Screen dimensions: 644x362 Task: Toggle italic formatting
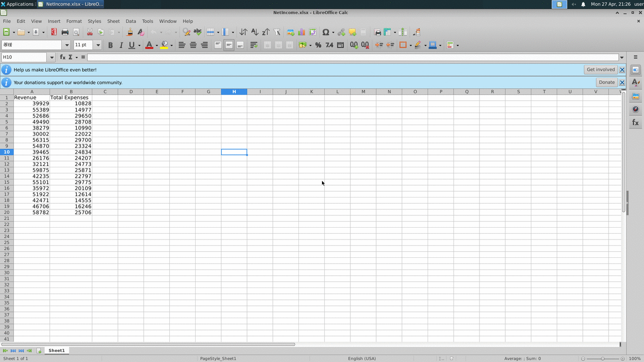pos(121,45)
